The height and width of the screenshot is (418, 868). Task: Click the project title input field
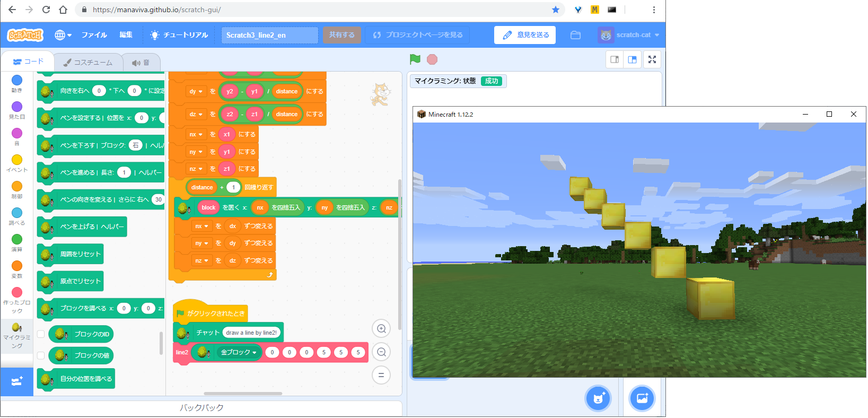269,35
